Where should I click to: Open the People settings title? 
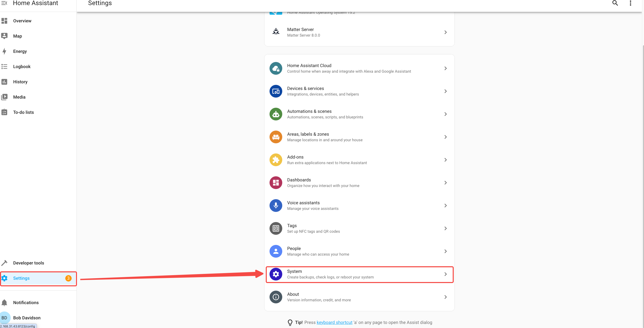(294, 248)
